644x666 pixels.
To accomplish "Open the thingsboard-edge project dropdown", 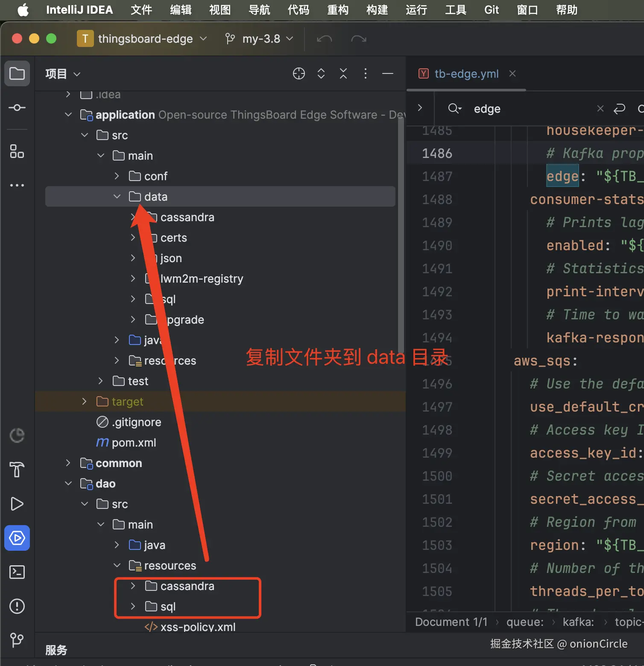I will (142, 39).
